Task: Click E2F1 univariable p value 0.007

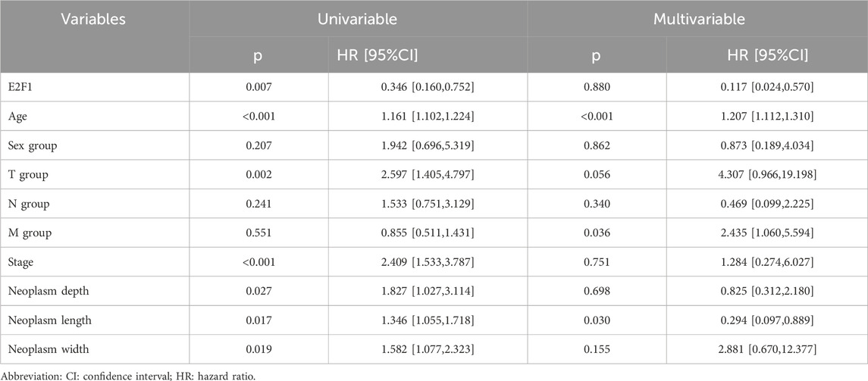Action: point(258,87)
